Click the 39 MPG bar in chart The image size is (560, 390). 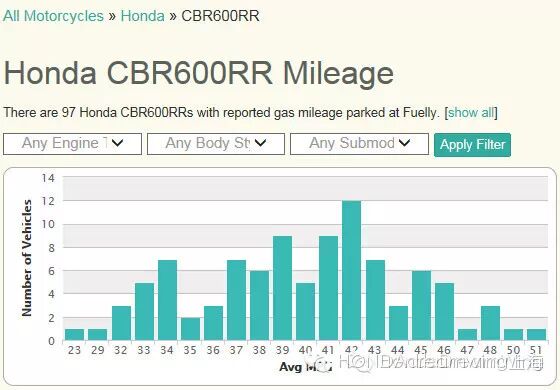pyautogui.click(x=282, y=288)
